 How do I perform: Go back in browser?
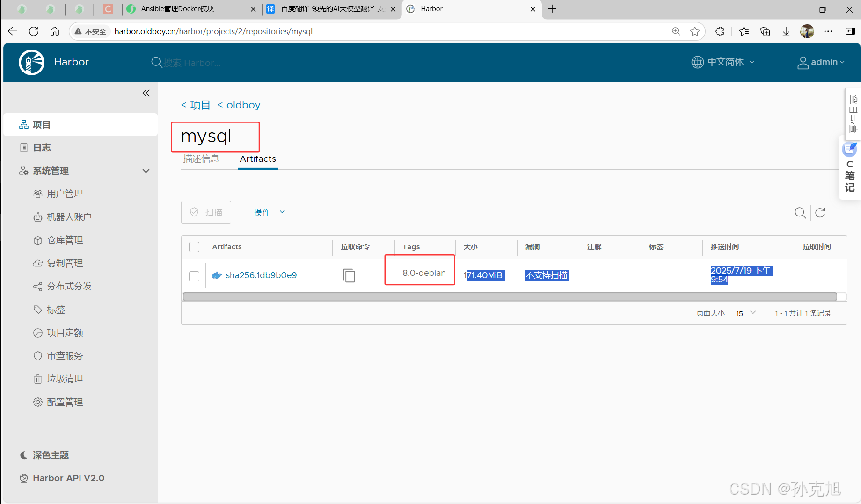13,31
